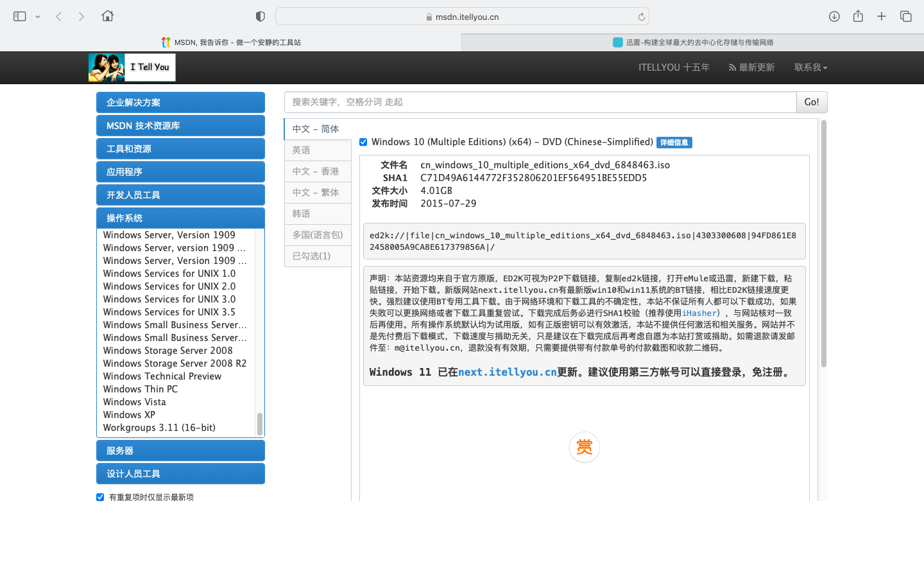
Task: Open the iHasher link
Action: pyautogui.click(x=699, y=313)
